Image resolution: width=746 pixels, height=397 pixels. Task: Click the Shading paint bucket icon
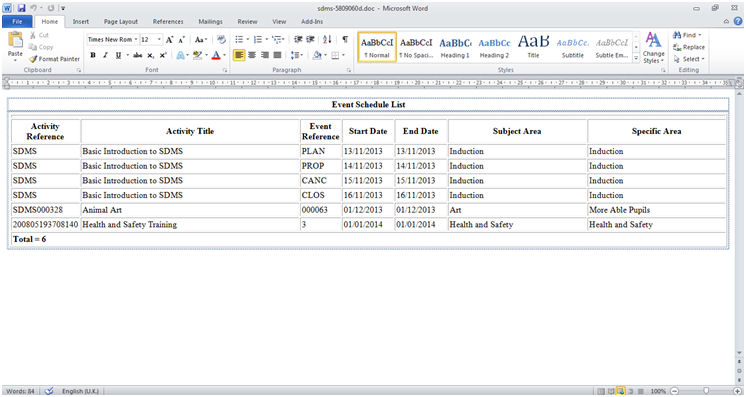coord(317,55)
